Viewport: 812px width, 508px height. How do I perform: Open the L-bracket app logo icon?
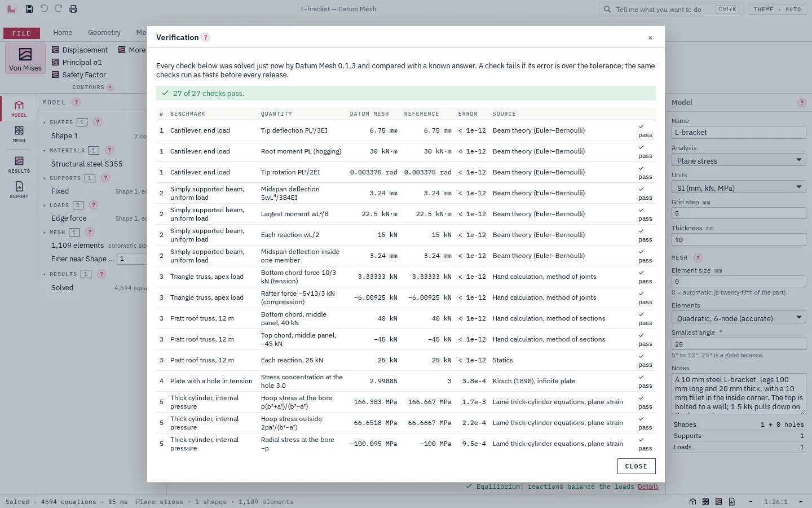pyautogui.click(x=11, y=9)
